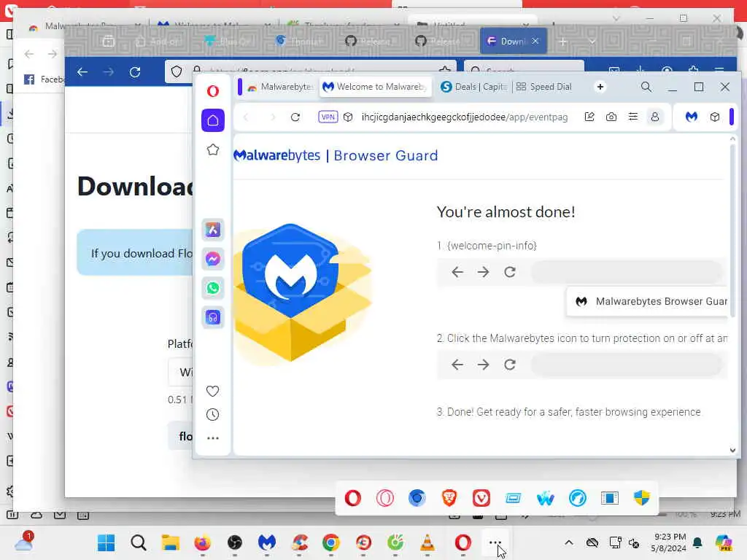
Task: Go back in the Floorp window
Action: [82, 72]
